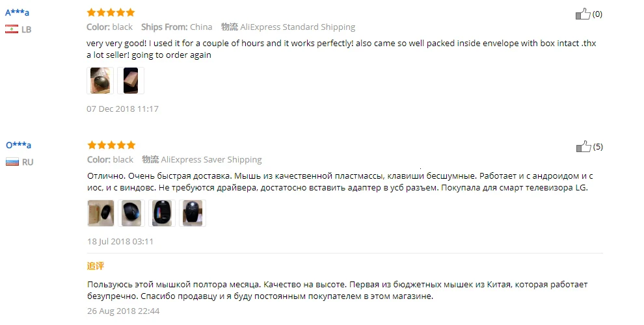This screenshot has height=325, width=644.
Task: Click the 07 Dec 2018 review date
Action: tap(122, 109)
